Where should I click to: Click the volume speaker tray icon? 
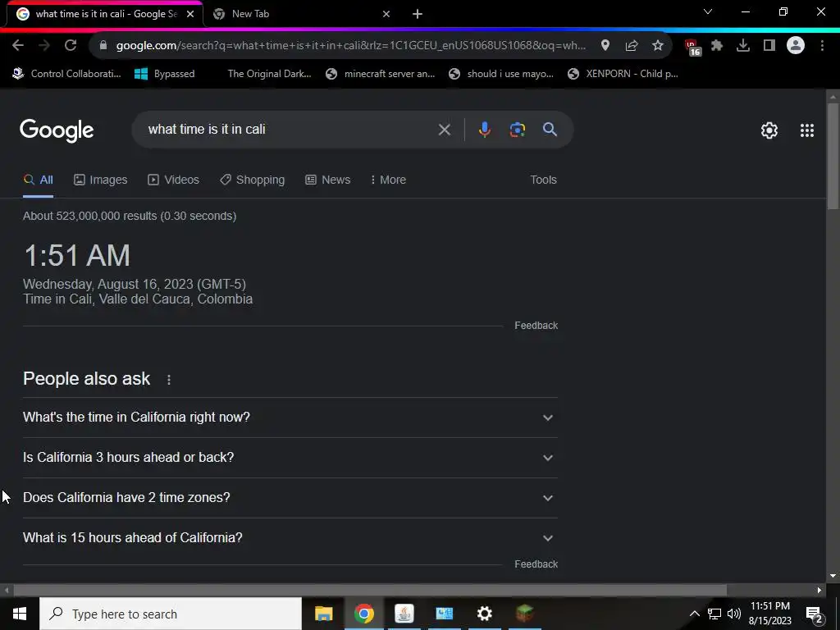(734, 614)
